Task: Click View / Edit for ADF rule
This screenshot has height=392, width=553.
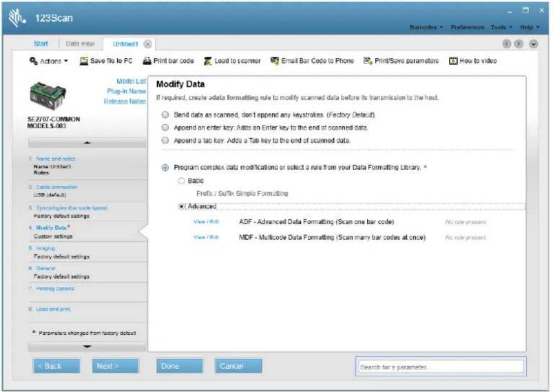Action: 206,222
